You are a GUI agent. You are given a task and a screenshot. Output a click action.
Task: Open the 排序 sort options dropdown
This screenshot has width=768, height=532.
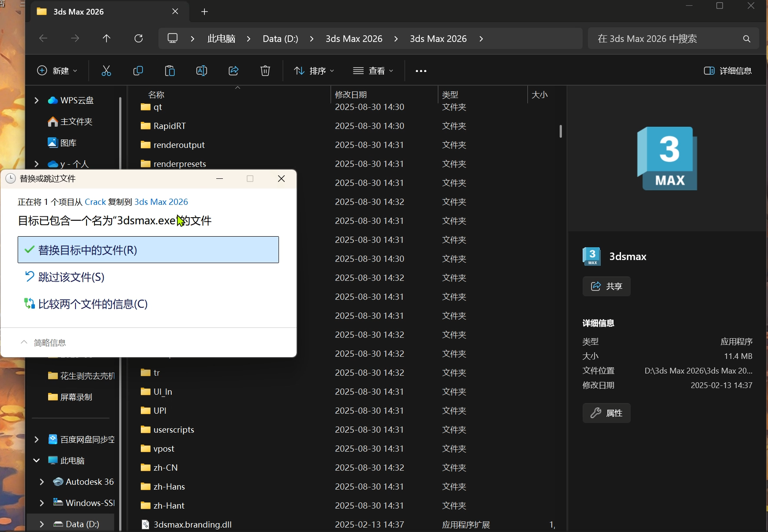coord(314,71)
